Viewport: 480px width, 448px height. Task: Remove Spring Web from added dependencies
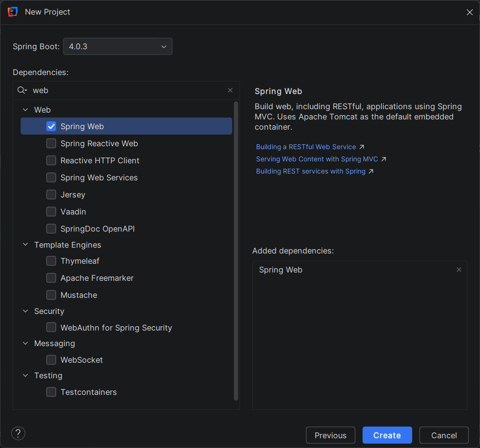point(459,270)
